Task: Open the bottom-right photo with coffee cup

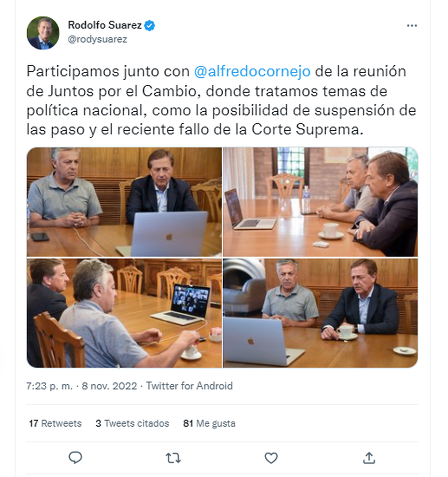Action: tap(320, 313)
